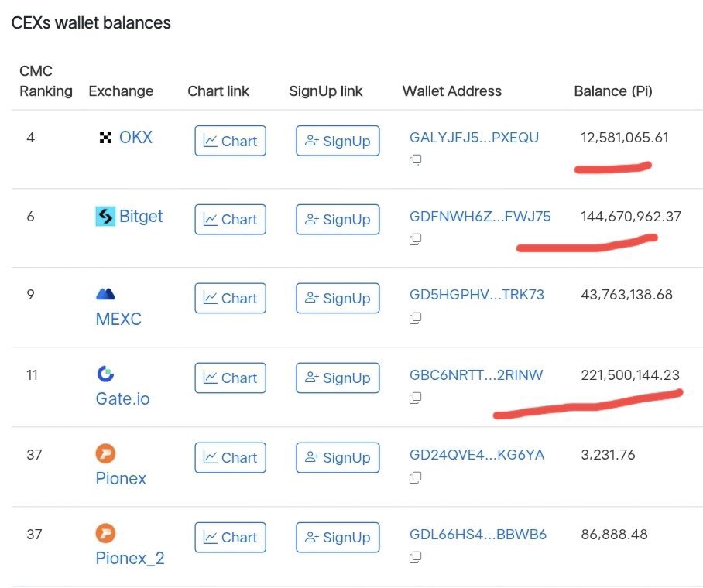Open wallet address GD5HGPHV...TRK73
The height and width of the screenshot is (588, 703).
click(477, 295)
